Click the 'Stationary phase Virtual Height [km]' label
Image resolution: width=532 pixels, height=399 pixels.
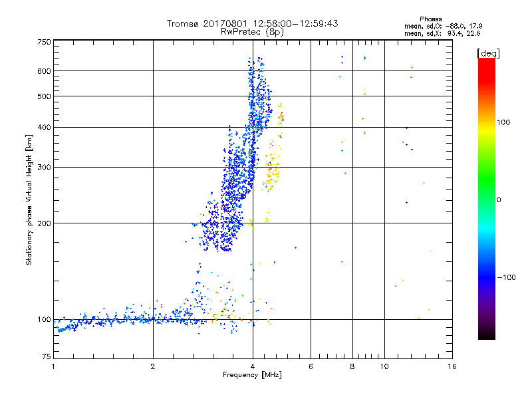click(29, 200)
